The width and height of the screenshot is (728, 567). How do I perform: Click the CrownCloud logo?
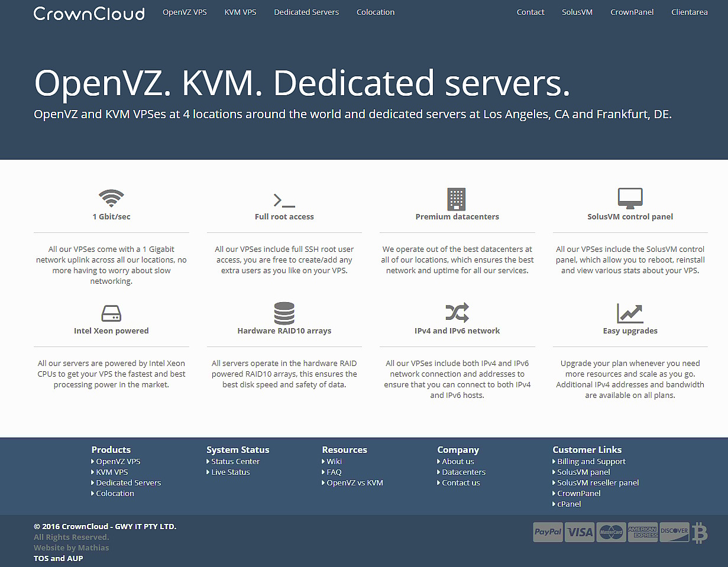(x=89, y=13)
